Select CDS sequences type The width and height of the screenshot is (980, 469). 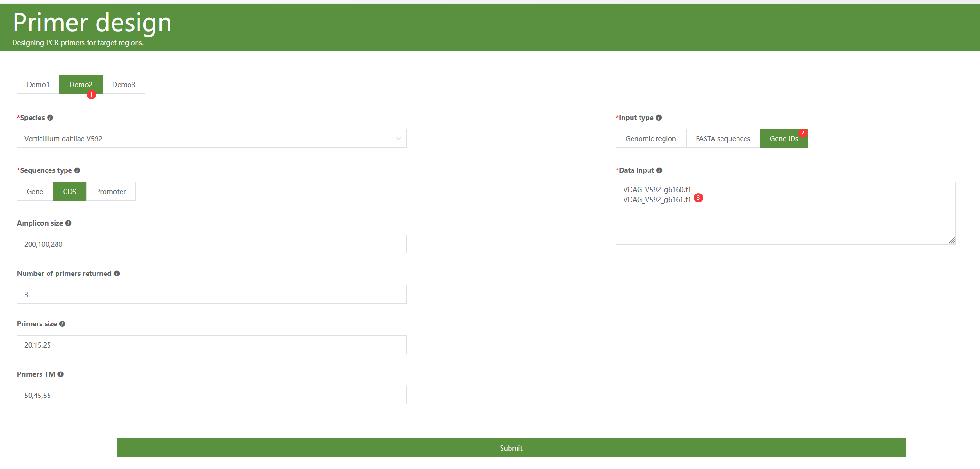tap(69, 191)
